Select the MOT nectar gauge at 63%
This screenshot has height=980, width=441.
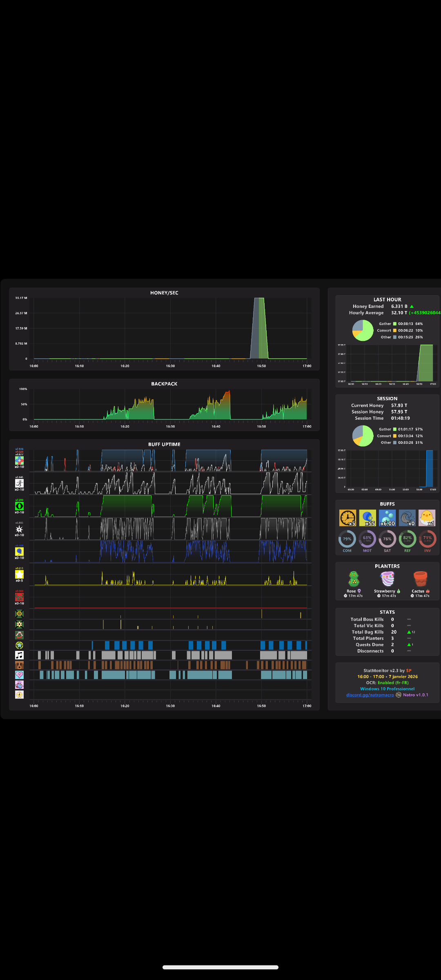[x=367, y=539]
